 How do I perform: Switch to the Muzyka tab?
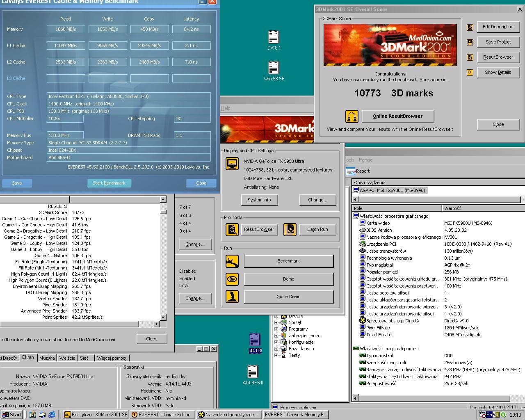click(x=47, y=358)
